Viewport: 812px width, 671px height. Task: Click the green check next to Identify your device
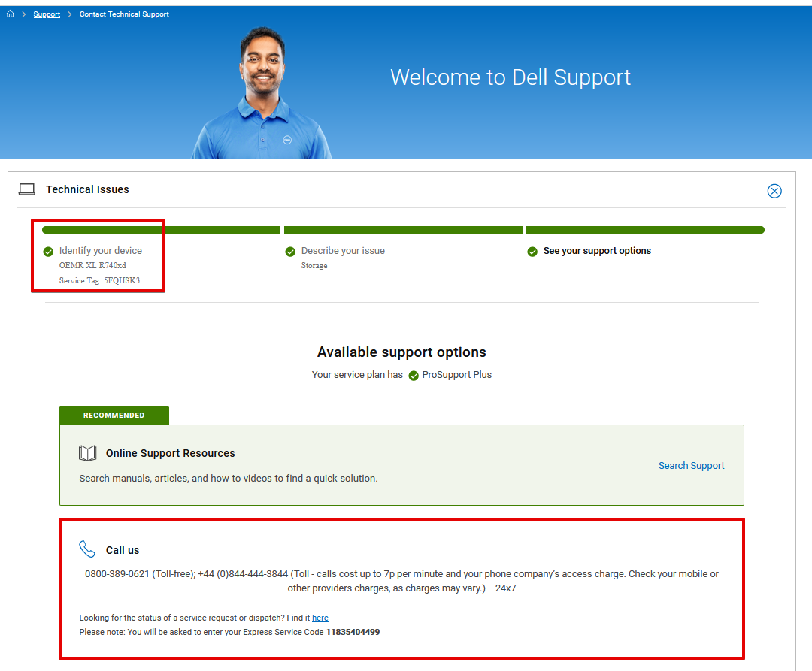click(48, 252)
